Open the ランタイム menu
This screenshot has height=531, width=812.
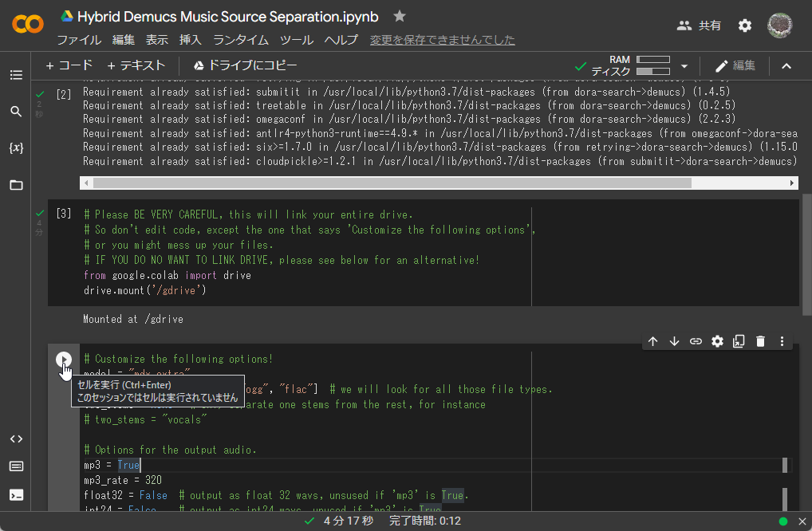pos(241,40)
